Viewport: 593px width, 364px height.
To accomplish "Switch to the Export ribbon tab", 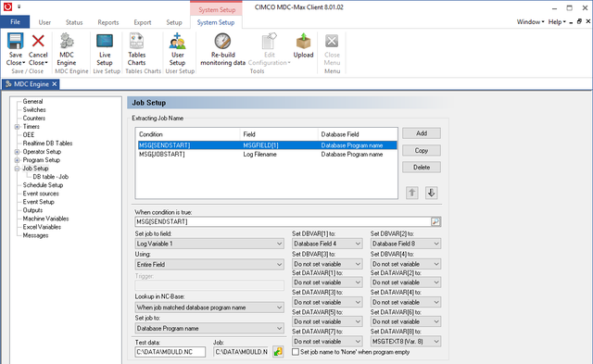I will point(143,22).
